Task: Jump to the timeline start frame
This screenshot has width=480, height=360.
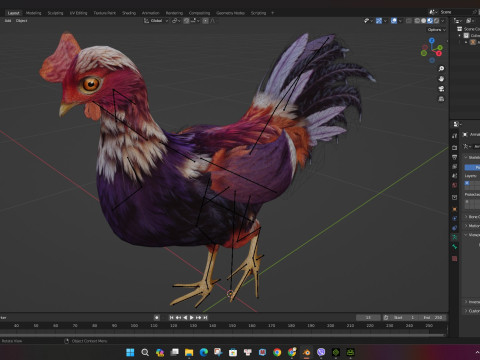Action: coord(171,317)
